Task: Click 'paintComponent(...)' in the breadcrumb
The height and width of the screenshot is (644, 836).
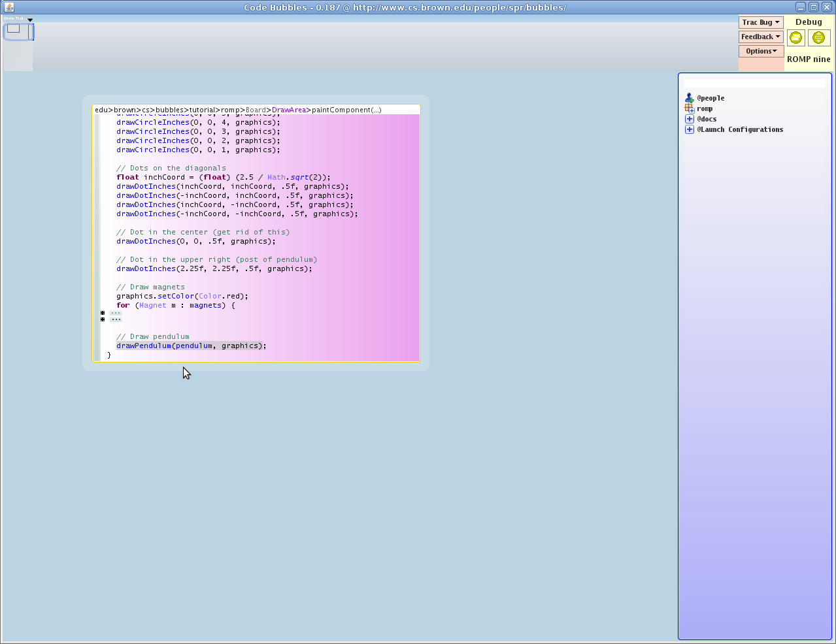Action: coord(346,110)
